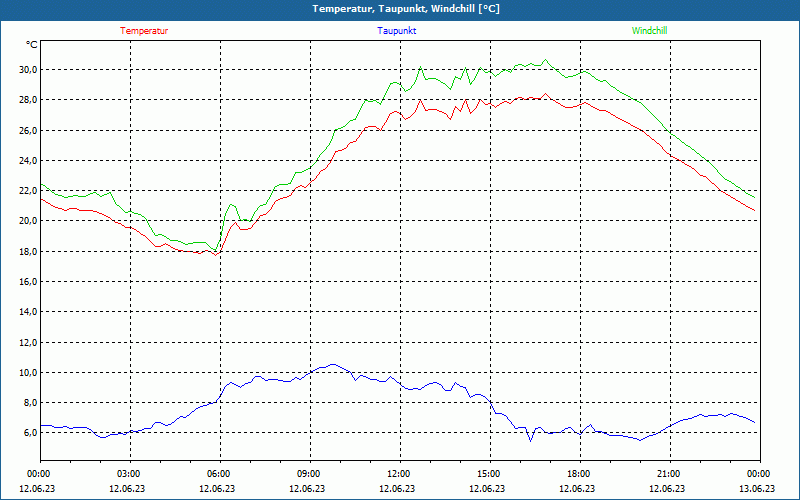Click the 21:00 time axis label
800x500 pixels.
670,474
